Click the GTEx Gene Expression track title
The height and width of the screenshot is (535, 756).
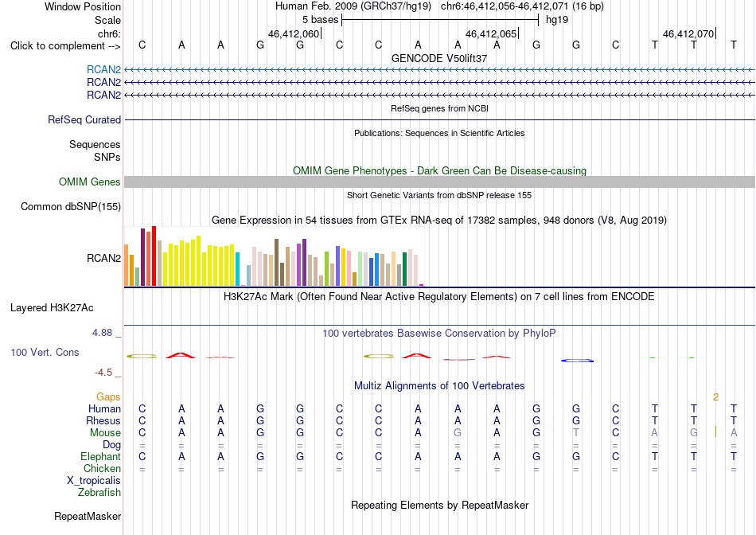click(x=439, y=221)
